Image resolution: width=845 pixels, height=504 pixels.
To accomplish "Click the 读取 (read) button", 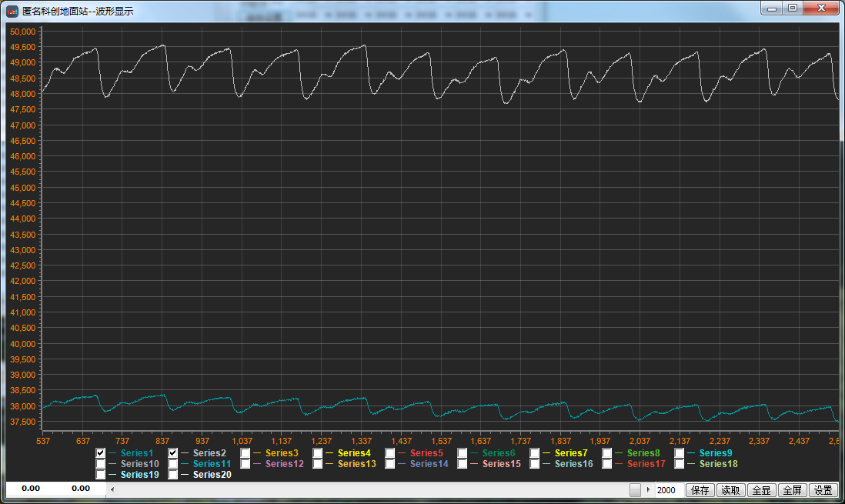I will coord(731,490).
